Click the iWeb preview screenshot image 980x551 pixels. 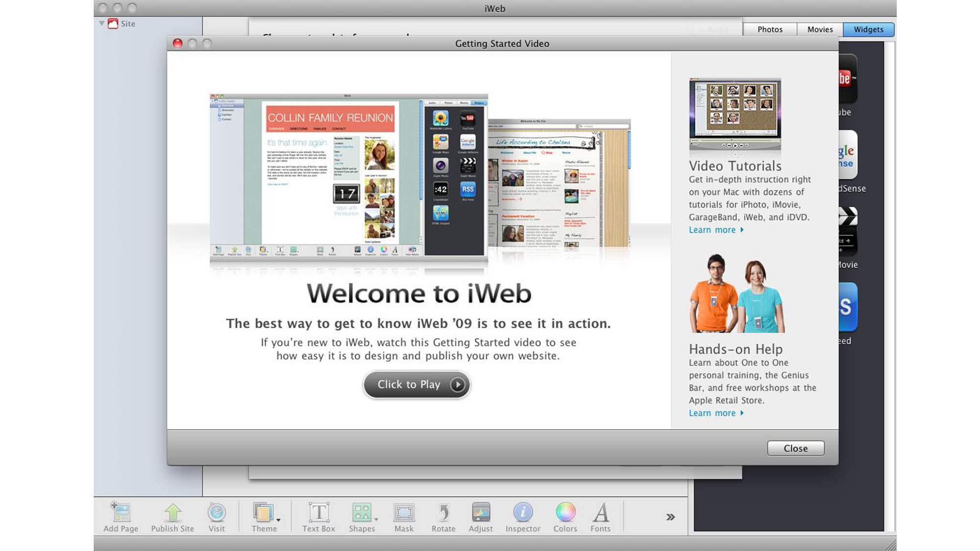pos(348,177)
